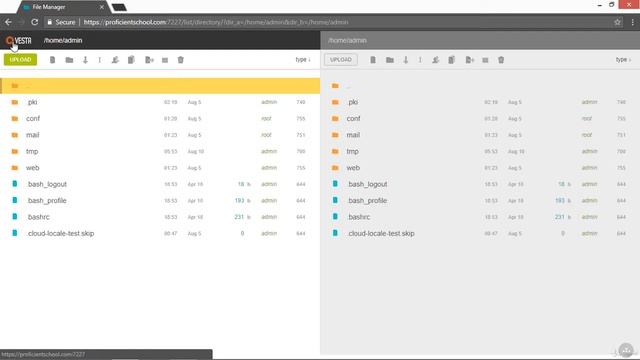This screenshot has width=640, height=360.
Task: Click archive icon in right panel toolbar
Action: pos(485,60)
